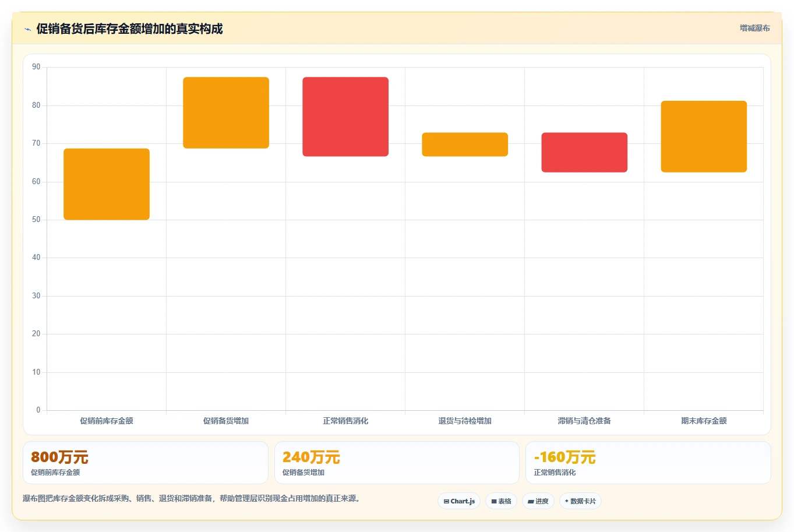Click x-axis label 促销备货增加
Image resolution: width=794 pixels, height=532 pixels.
point(226,421)
